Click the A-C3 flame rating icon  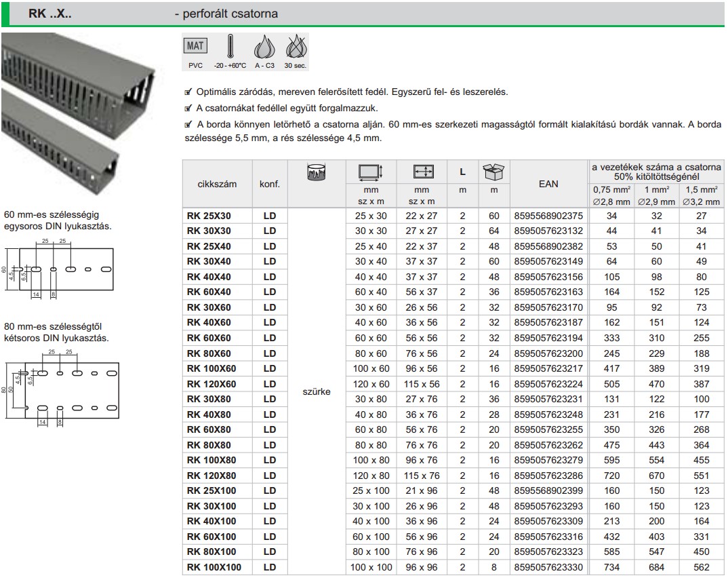coord(263,49)
